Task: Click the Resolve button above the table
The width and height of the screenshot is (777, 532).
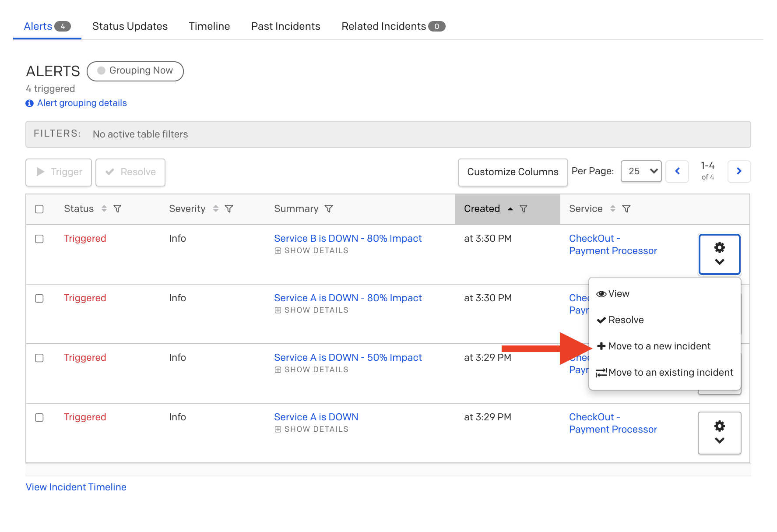Action: [x=130, y=172]
